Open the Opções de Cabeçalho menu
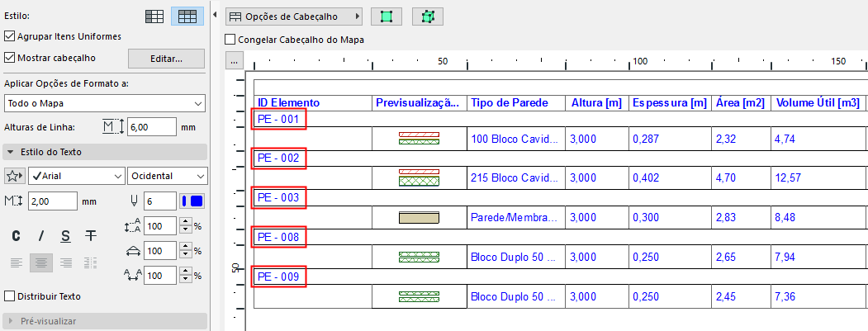 tap(294, 17)
